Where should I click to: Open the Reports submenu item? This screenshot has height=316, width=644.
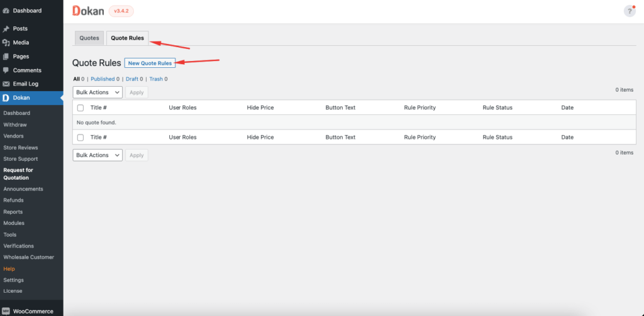(13, 212)
